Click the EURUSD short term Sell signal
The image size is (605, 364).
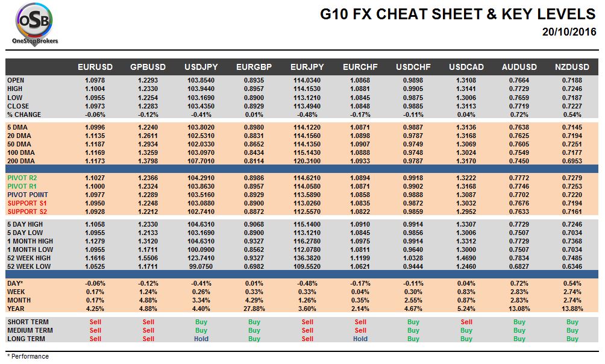point(95,322)
